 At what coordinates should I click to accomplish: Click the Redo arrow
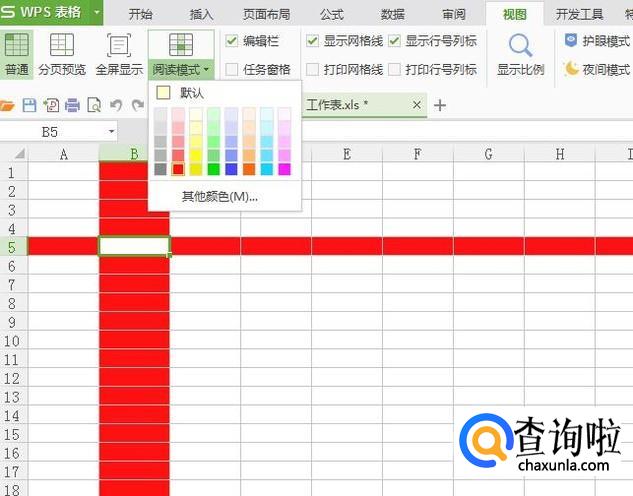138,105
